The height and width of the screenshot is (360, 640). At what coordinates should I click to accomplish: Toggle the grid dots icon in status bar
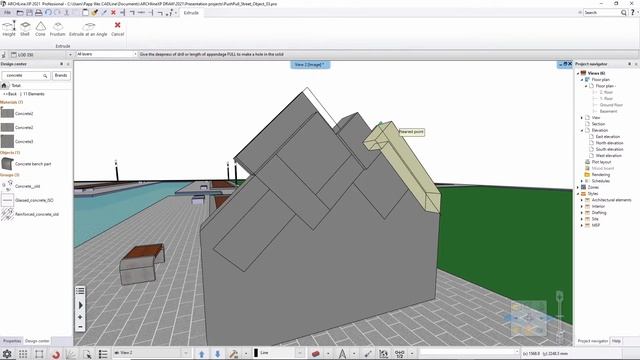[23, 353]
